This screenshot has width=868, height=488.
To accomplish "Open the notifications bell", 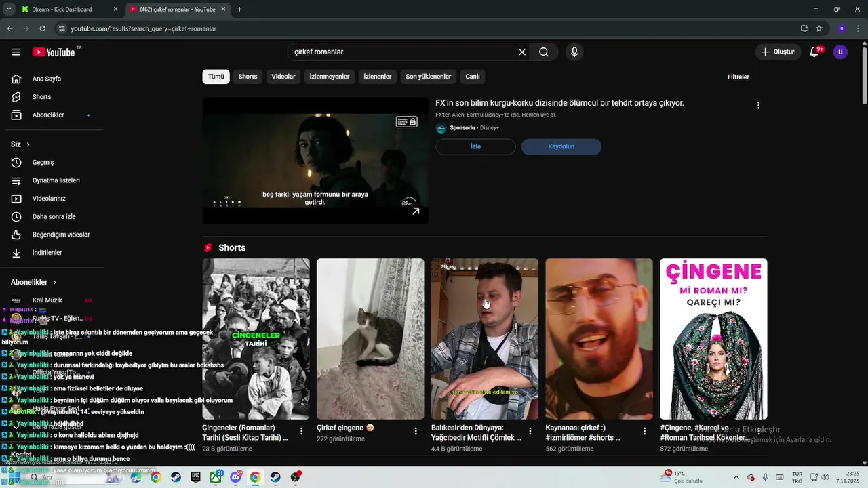I will click(x=814, y=52).
